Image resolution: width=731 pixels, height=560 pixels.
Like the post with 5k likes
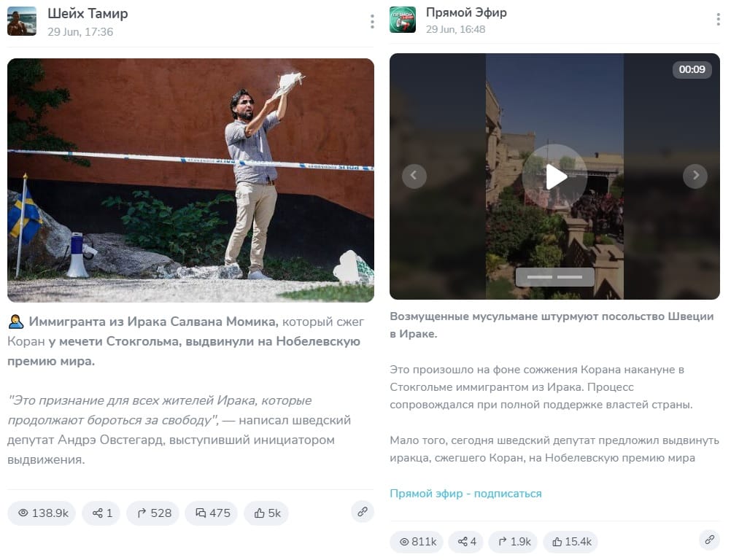click(266, 513)
